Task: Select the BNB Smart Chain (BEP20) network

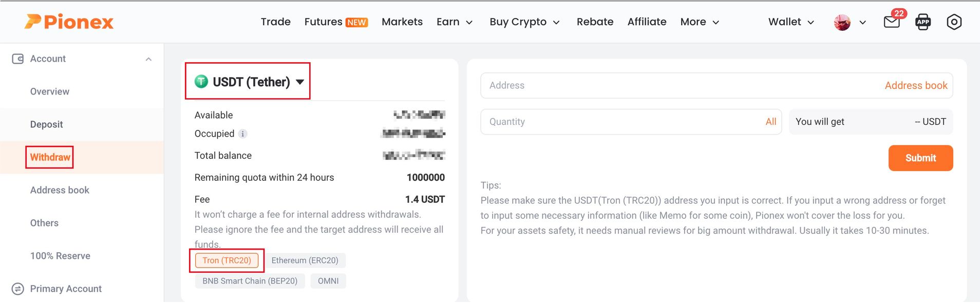Action: [250, 281]
